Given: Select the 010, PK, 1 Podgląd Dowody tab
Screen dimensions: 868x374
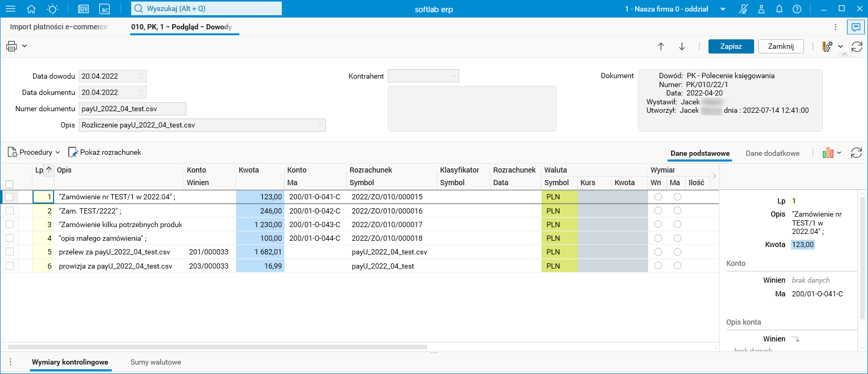Looking at the screenshot, I should pos(182,27).
